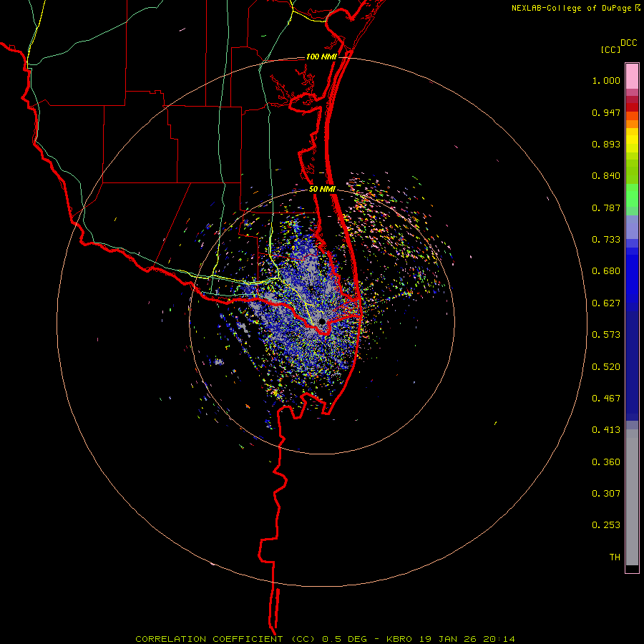644x644 pixels.
Task: Click the 0.413 legend label
Action: [x=606, y=430]
